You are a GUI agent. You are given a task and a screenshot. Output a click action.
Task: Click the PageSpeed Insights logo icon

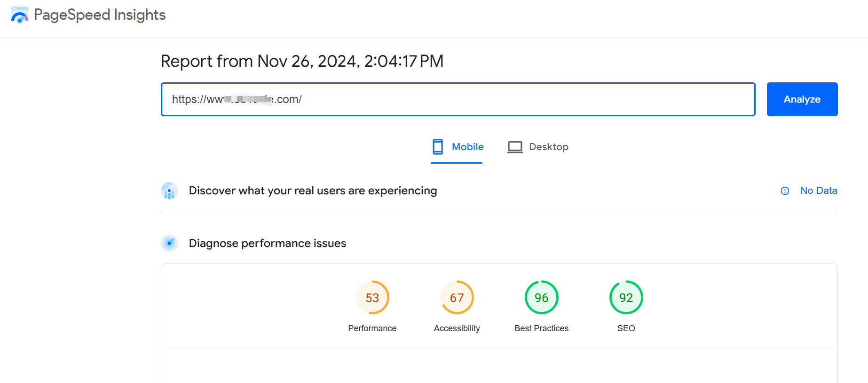pyautogui.click(x=19, y=15)
